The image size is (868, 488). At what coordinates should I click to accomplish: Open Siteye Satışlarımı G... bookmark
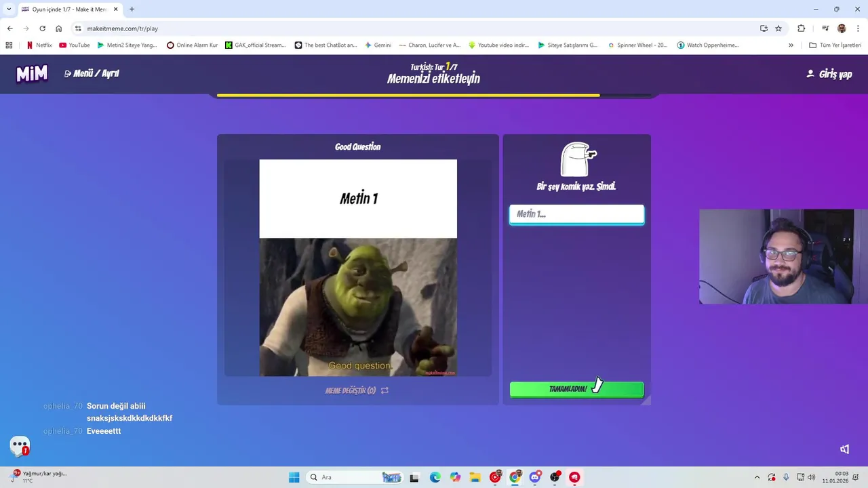click(568, 45)
